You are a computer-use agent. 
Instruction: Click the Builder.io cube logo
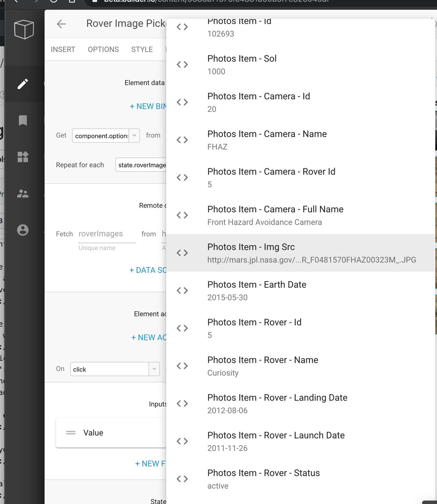[24, 29]
